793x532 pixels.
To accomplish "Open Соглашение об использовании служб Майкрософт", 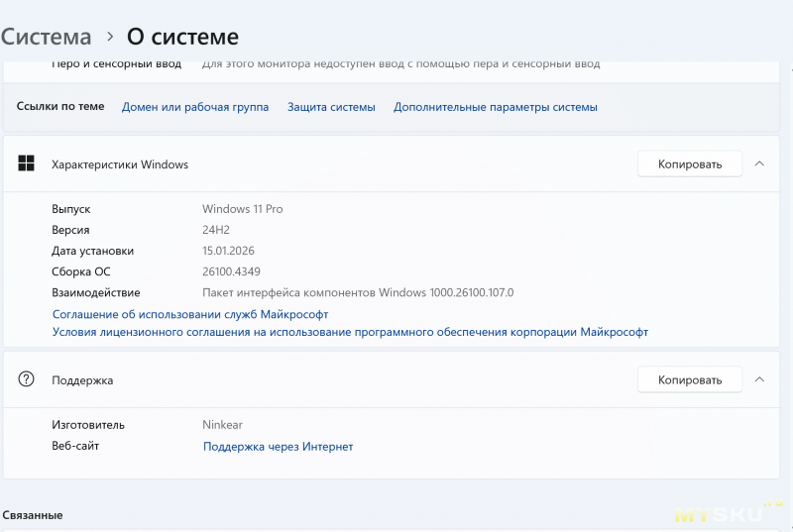I will [x=189, y=314].
